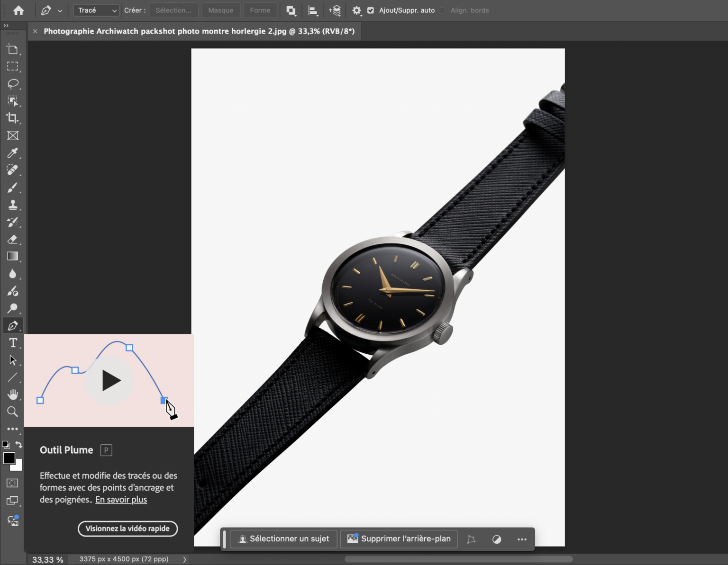Expand the Pen tool preset picker arrow
This screenshot has height=565, width=728.
click(60, 10)
